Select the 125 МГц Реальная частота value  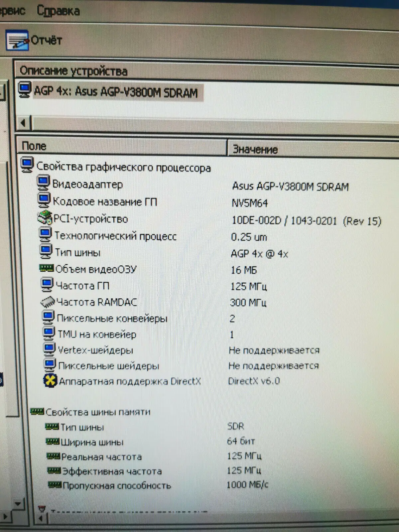pyautogui.click(x=244, y=456)
